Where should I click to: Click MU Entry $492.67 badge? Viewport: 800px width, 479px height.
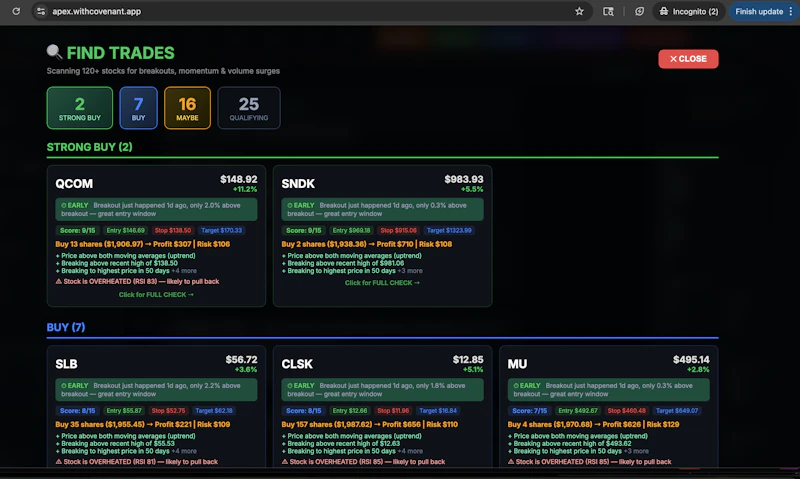pyautogui.click(x=578, y=411)
